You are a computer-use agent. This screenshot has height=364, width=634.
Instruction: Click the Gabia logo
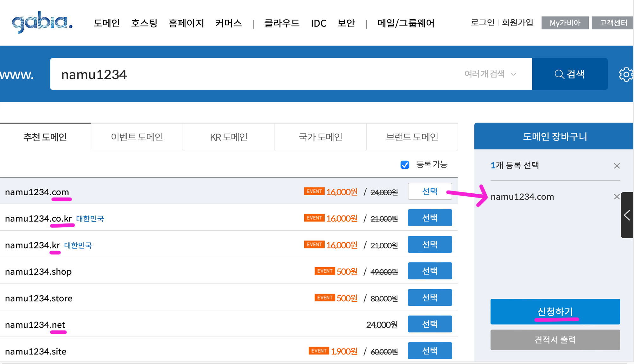tap(42, 22)
